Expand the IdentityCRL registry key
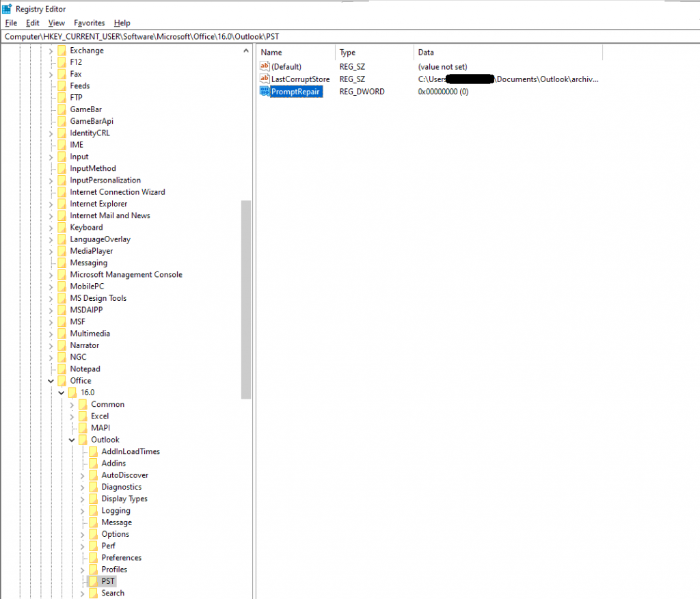 [51, 133]
